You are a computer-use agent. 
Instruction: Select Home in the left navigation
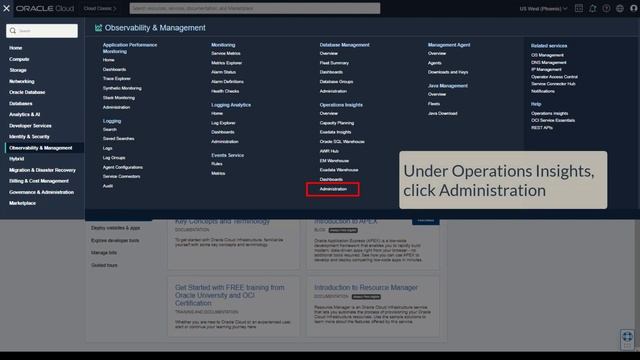pyautogui.click(x=16, y=48)
